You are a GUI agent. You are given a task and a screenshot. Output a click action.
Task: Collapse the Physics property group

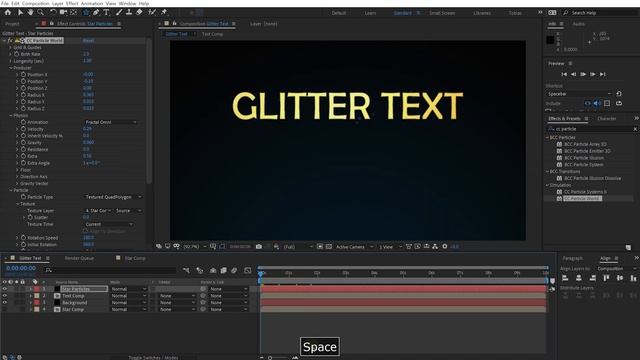point(11,116)
